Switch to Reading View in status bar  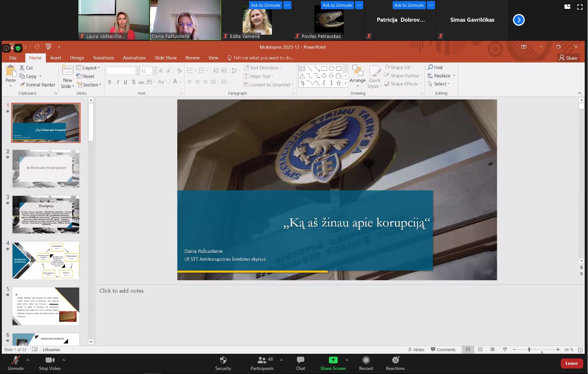pyautogui.click(x=492, y=349)
